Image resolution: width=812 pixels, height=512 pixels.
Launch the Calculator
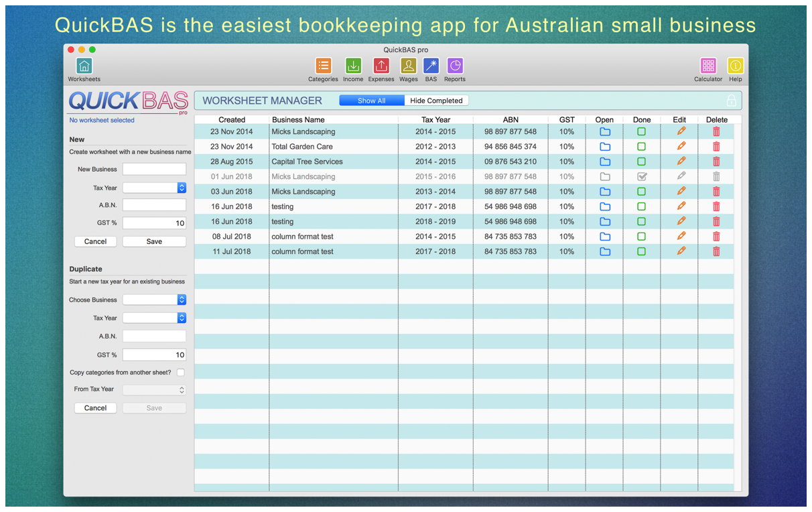pyautogui.click(x=708, y=67)
